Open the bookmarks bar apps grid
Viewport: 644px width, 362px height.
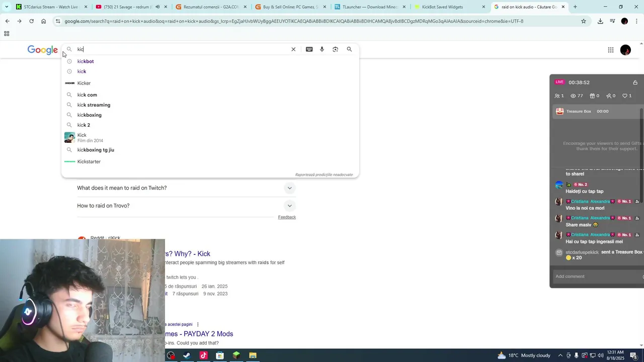pyautogui.click(x=7, y=34)
